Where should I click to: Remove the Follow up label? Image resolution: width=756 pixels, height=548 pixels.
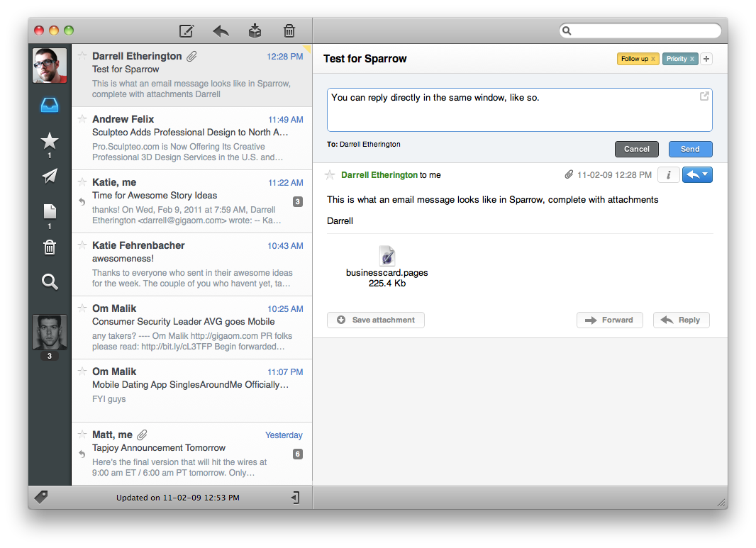[653, 59]
